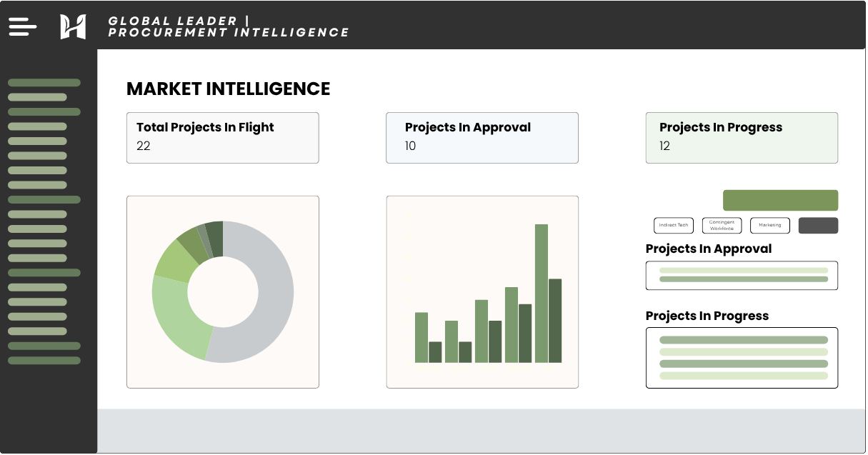This screenshot has height=455, width=868.
Task: Open the Projects In Approval summary card
Action: click(x=482, y=137)
